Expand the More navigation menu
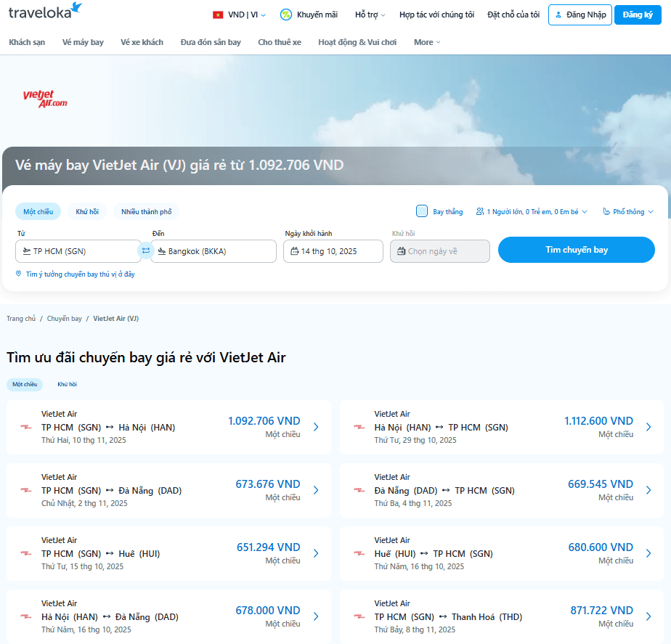671x644 pixels. click(427, 42)
